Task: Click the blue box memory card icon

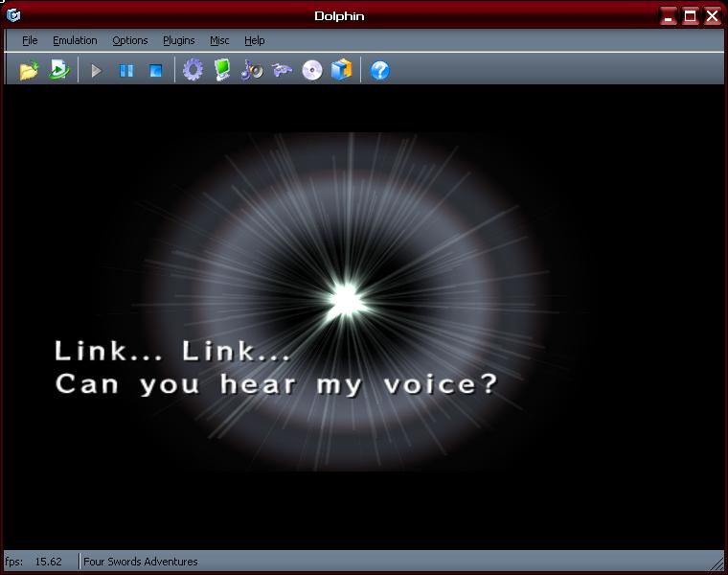Action: point(342,70)
